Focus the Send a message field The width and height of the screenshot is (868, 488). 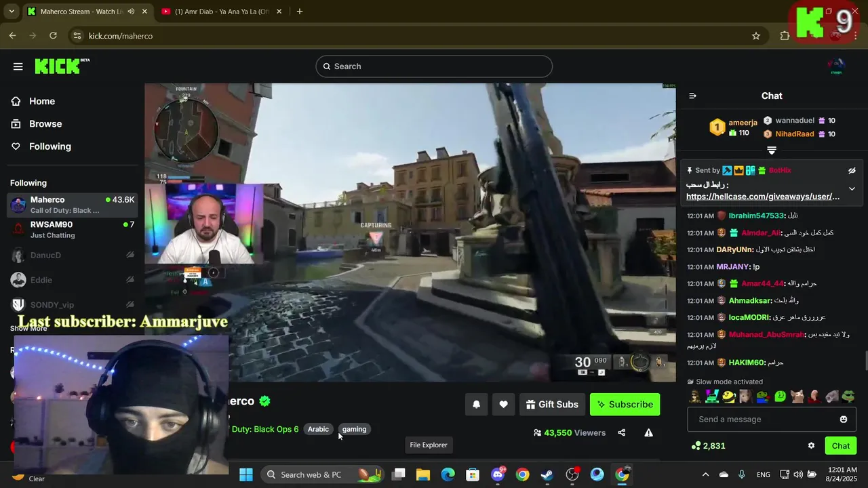[x=771, y=420]
